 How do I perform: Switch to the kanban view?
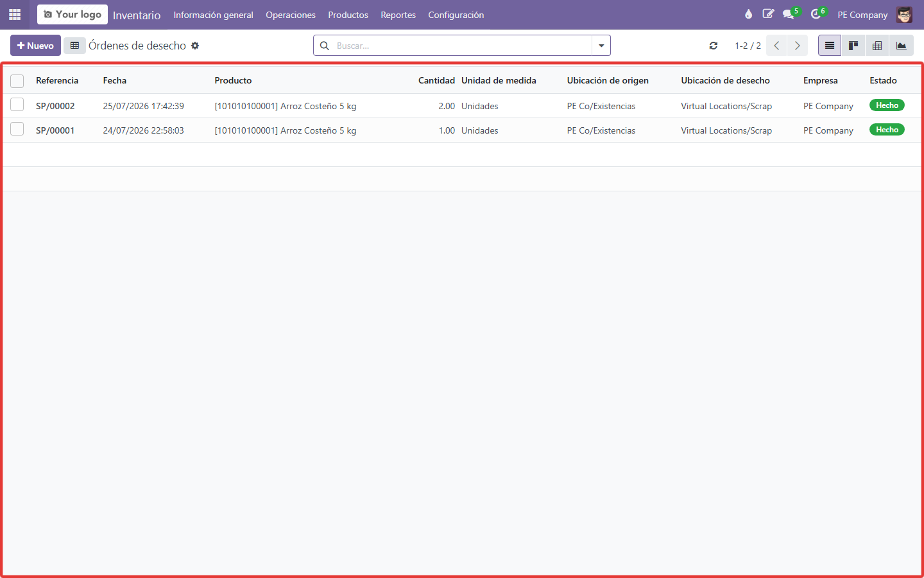point(853,46)
